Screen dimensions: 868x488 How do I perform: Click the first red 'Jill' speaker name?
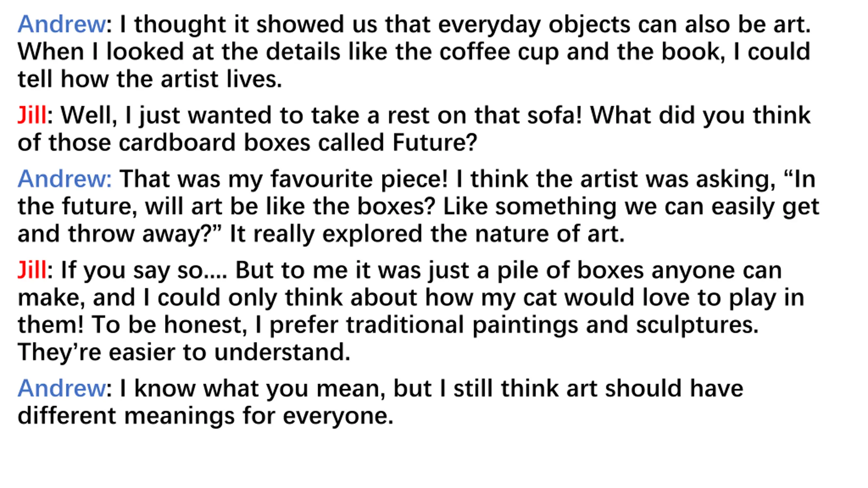tap(32, 115)
